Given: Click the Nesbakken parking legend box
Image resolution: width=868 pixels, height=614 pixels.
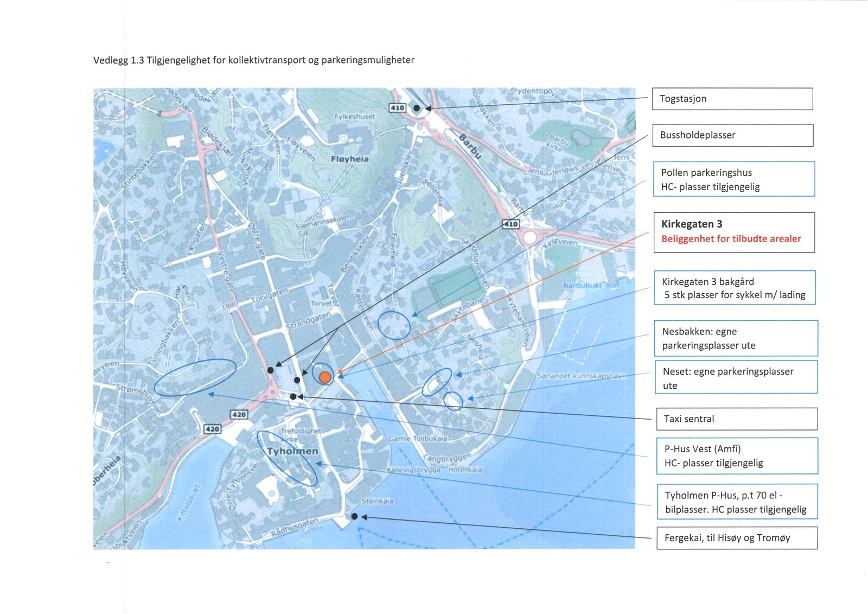Looking at the screenshot, I should [x=736, y=338].
